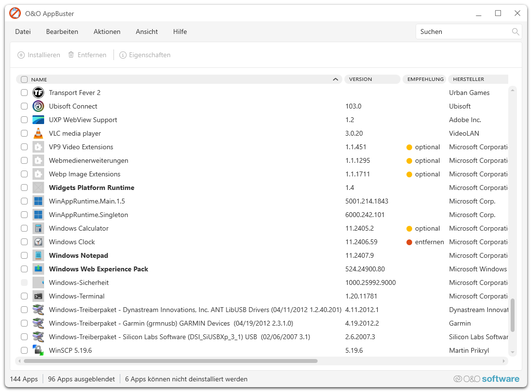This screenshot has width=532, height=392.
Task: Click the search magnifier icon
Action: [x=516, y=31]
